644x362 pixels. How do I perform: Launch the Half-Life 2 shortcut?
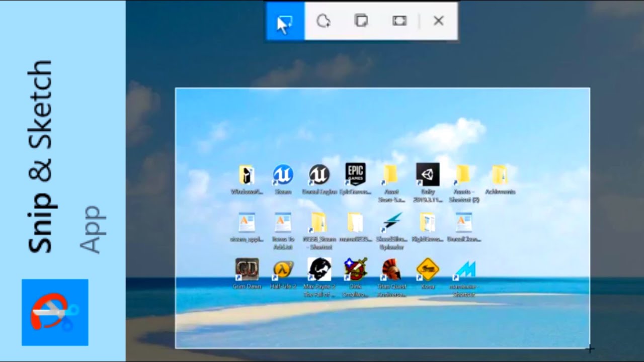[x=283, y=274]
